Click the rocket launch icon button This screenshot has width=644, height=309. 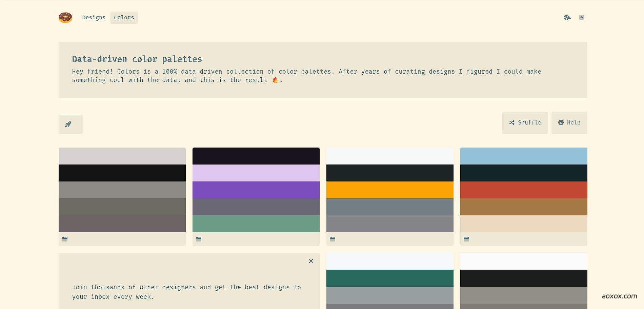click(x=70, y=124)
